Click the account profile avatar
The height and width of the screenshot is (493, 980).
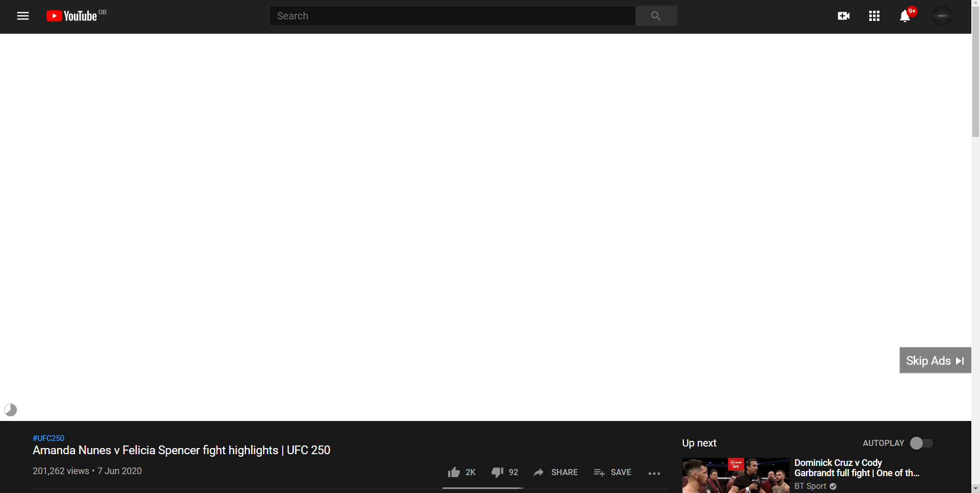click(x=942, y=15)
